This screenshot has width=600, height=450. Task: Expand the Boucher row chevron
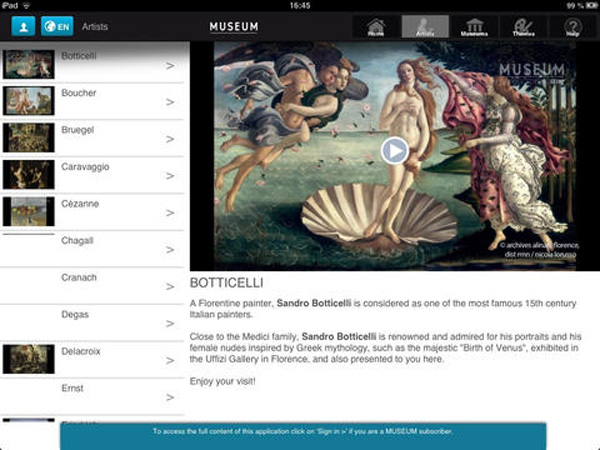tap(170, 102)
